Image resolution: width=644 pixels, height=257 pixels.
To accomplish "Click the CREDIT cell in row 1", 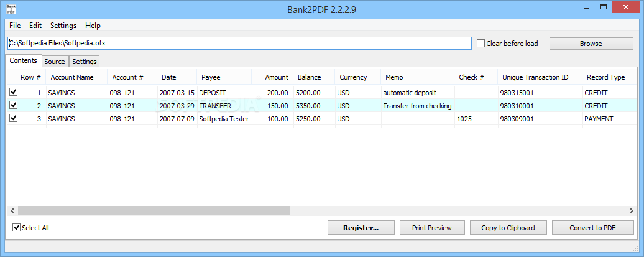I will coord(609,93).
